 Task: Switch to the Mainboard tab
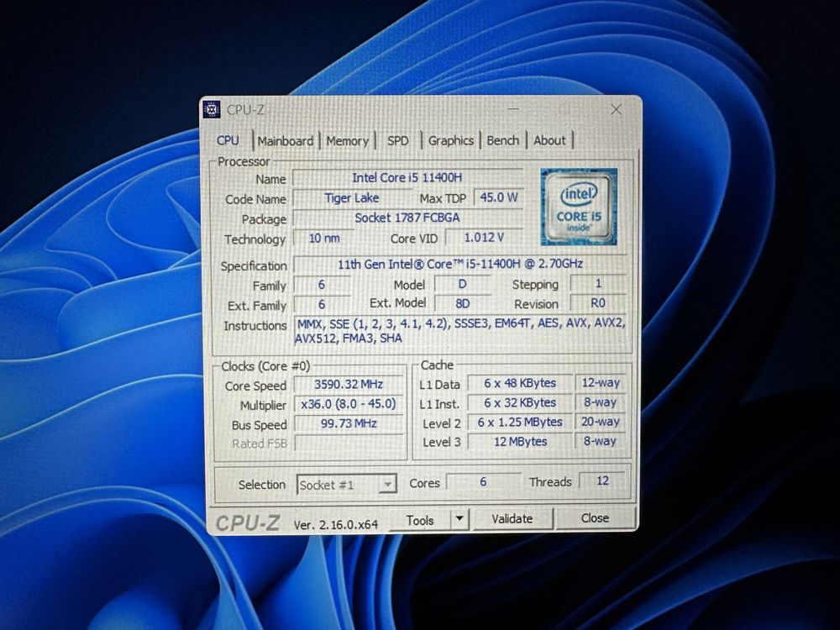coord(286,141)
